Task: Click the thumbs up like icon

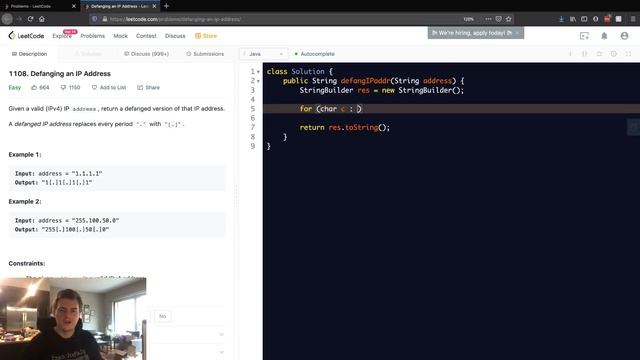Action: pos(34,87)
